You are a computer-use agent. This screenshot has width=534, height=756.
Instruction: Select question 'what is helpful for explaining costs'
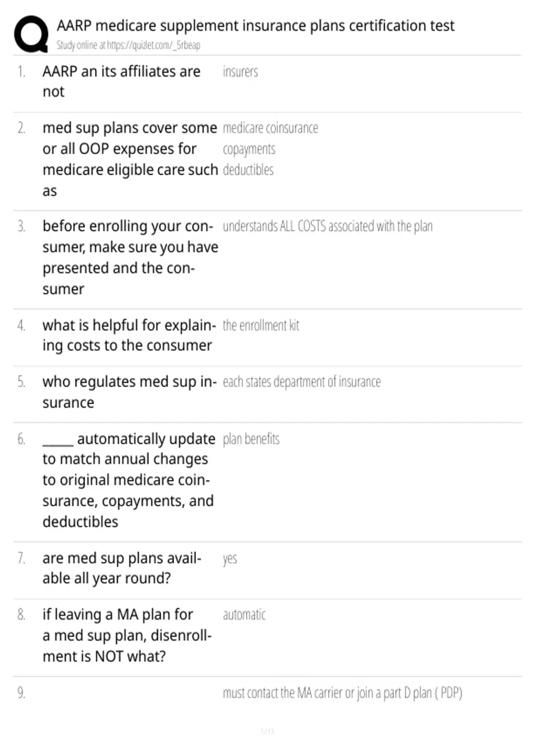point(129,335)
